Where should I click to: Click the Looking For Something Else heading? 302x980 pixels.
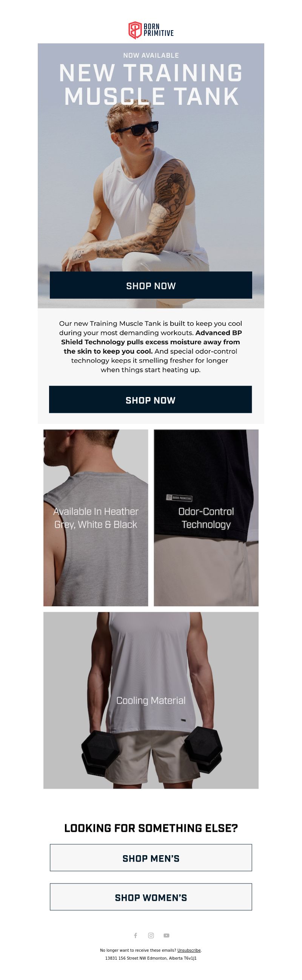(x=151, y=828)
